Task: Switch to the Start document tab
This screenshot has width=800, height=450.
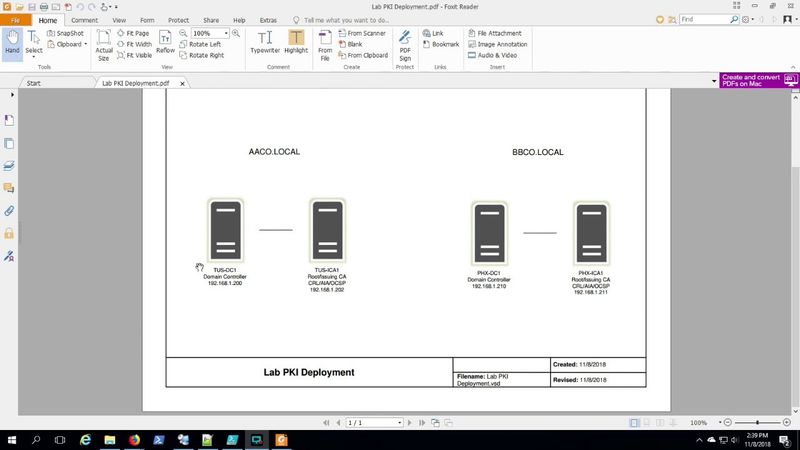Action: [x=34, y=83]
